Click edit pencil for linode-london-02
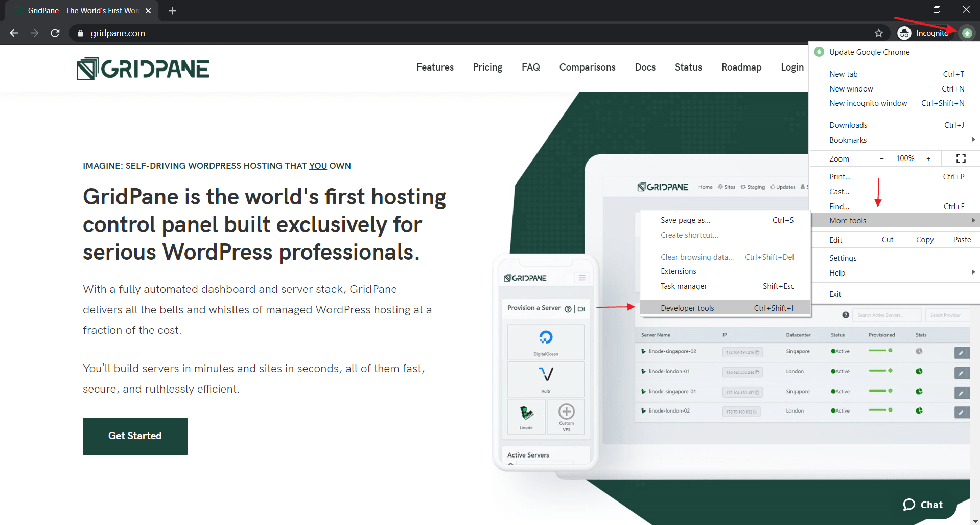 962,412
